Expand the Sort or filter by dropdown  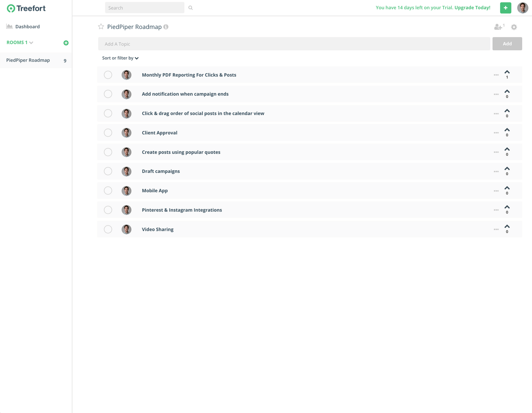pos(120,58)
